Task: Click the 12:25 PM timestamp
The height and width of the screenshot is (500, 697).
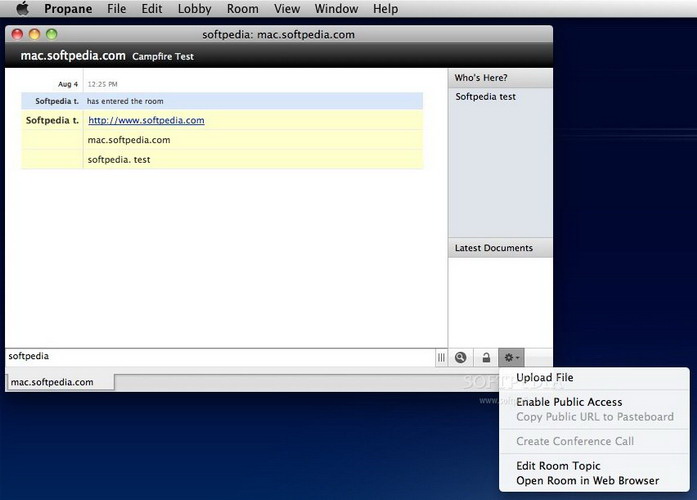Action: (x=102, y=84)
